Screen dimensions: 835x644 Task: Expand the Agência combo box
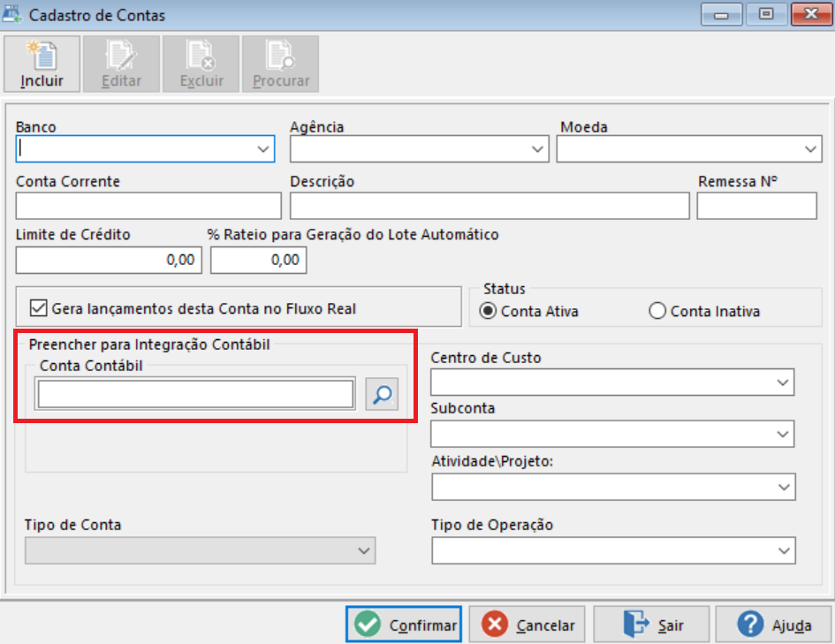(x=537, y=149)
